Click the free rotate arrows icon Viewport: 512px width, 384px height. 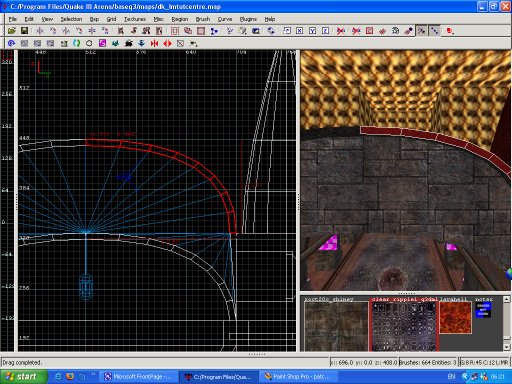click(x=271, y=31)
